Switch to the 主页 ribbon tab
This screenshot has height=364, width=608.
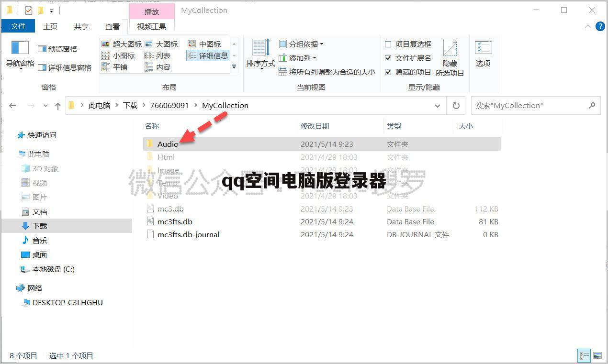coord(50,26)
